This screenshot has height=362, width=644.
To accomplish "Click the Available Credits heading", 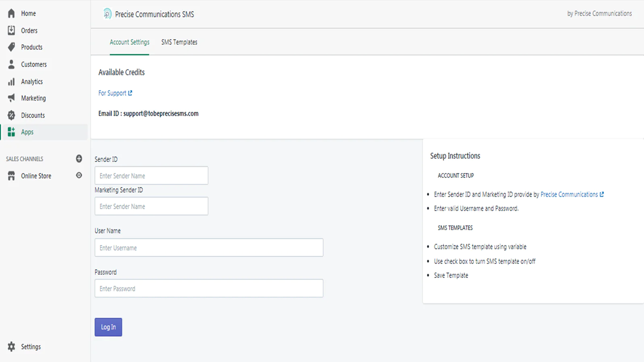I will pyautogui.click(x=122, y=72).
